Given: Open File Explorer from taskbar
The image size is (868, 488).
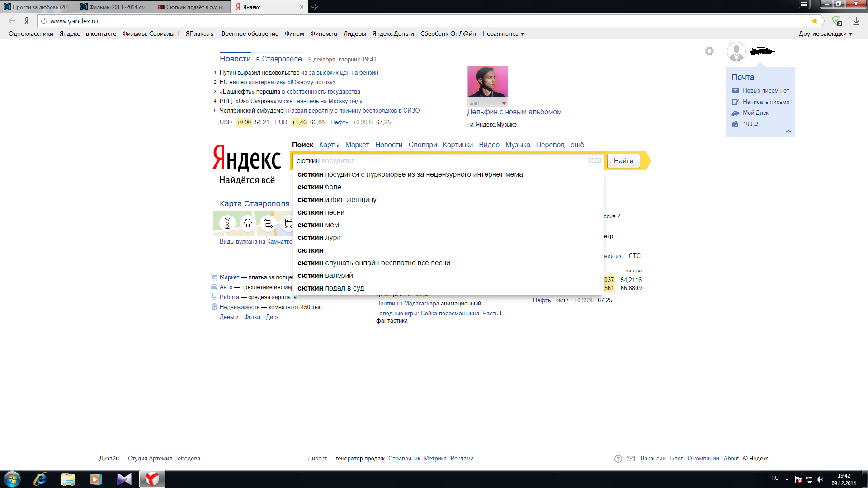Looking at the screenshot, I should tap(68, 479).
